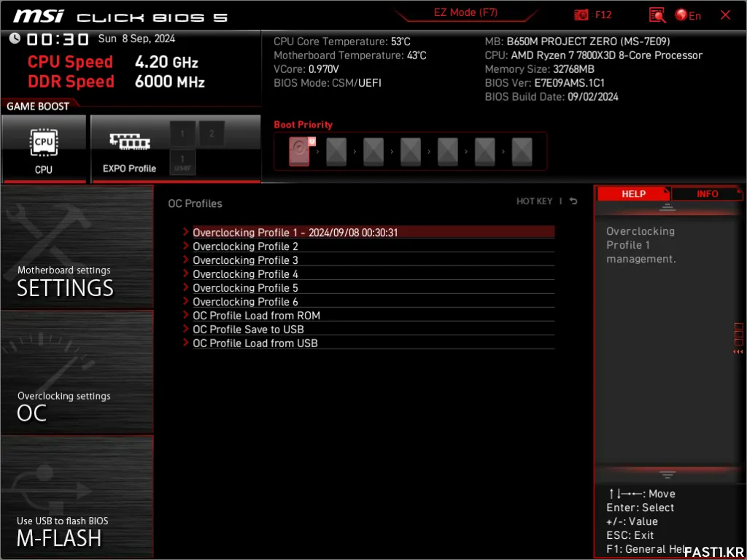Screen dimensions: 747x560
Task: Click the second boot priority device slot
Action: coord(336,152)
